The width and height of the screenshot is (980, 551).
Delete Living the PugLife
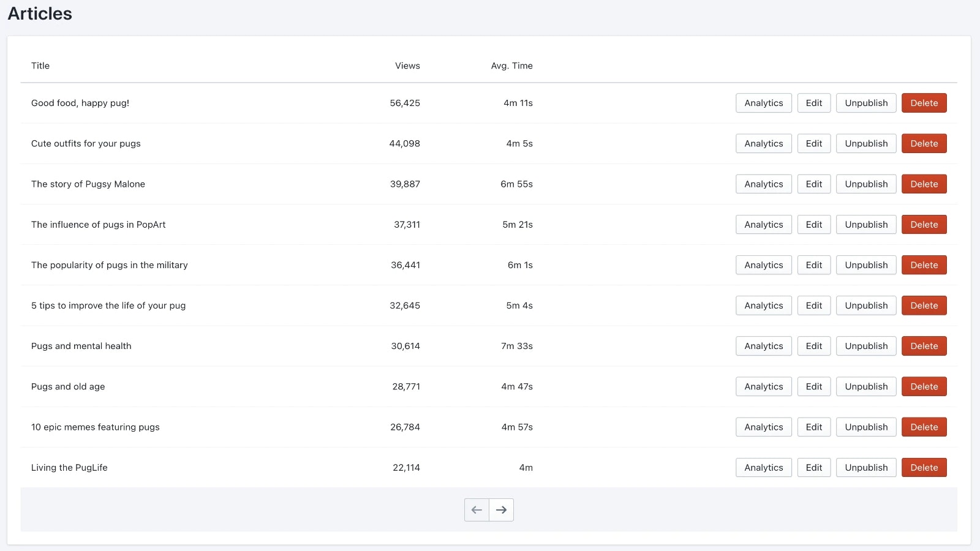[924, 468]
